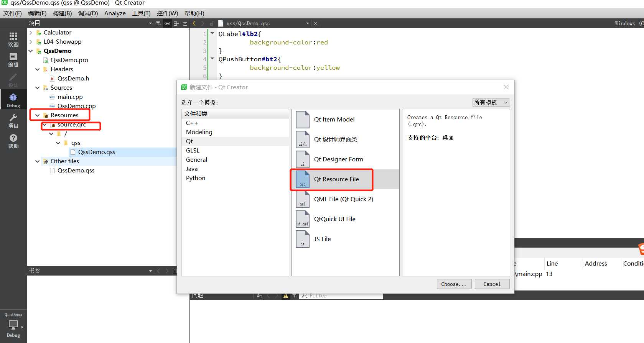Close the qss/QssDemo.qss editor document

[315, 23]
